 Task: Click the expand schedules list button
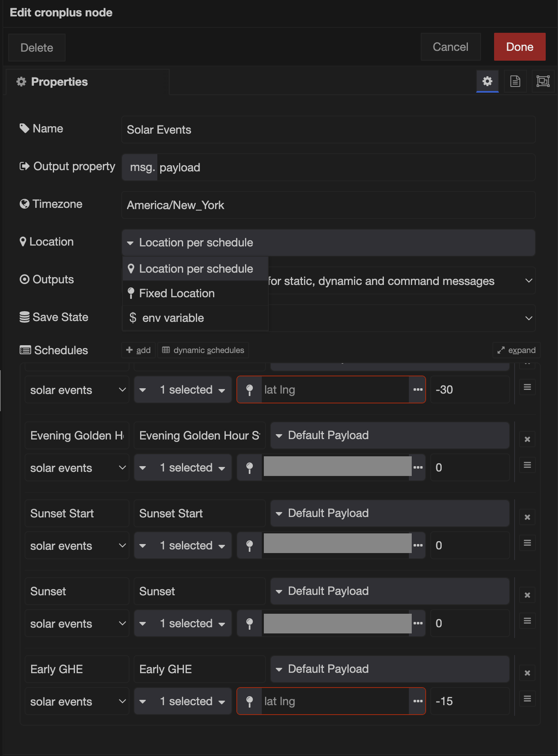pyautogui.click(x=516, y=350)
